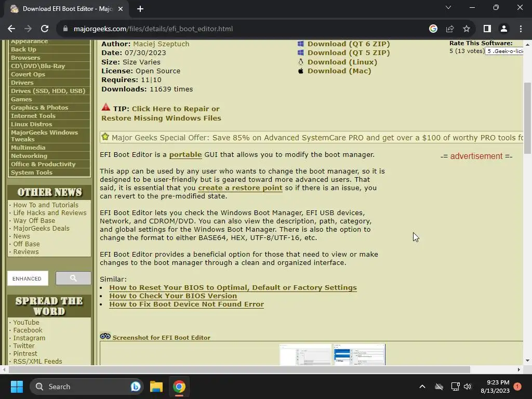Viewport: 532px width, 399px height.
Task: Open the Windows Start menu
Action: click(17, 387)
